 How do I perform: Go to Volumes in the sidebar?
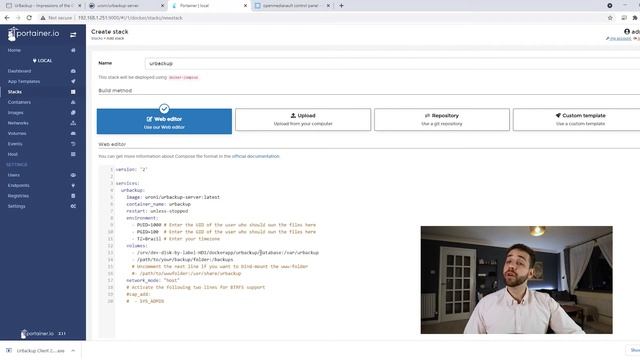click(17, 133)
